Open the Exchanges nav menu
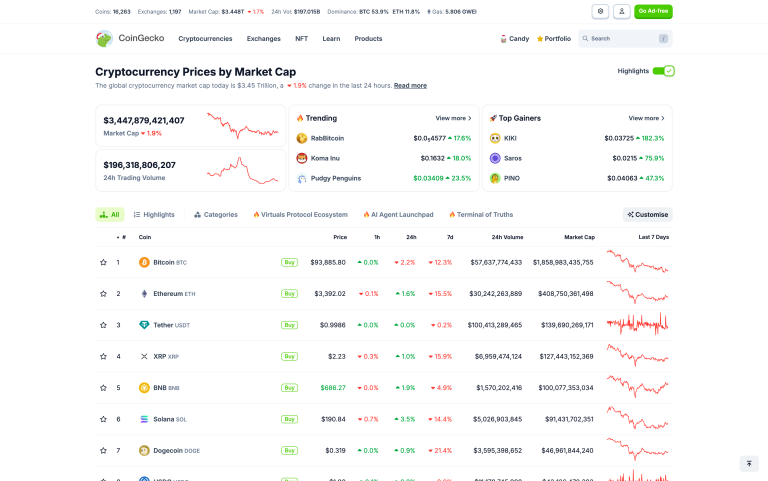This screenshot has width=768, height=481. click(x=264, y=39)
